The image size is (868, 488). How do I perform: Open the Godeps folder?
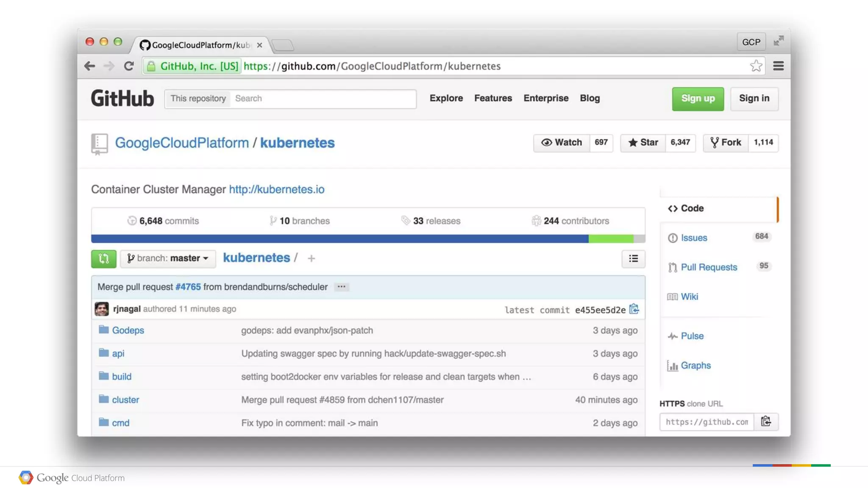(x=128, y=330)
